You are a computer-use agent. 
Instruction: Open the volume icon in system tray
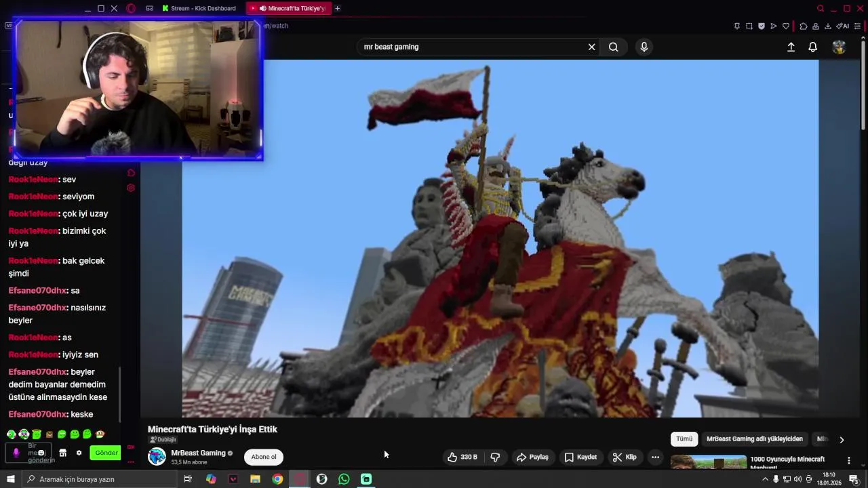click(x=797, y=479)
